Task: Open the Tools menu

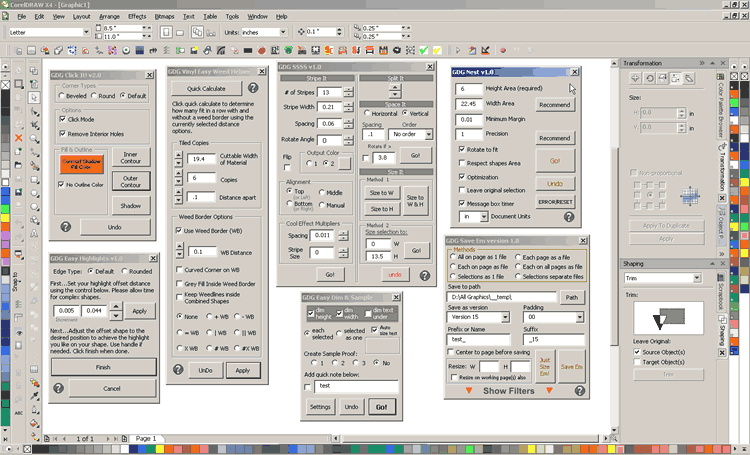Action: [x=232, y=16]
